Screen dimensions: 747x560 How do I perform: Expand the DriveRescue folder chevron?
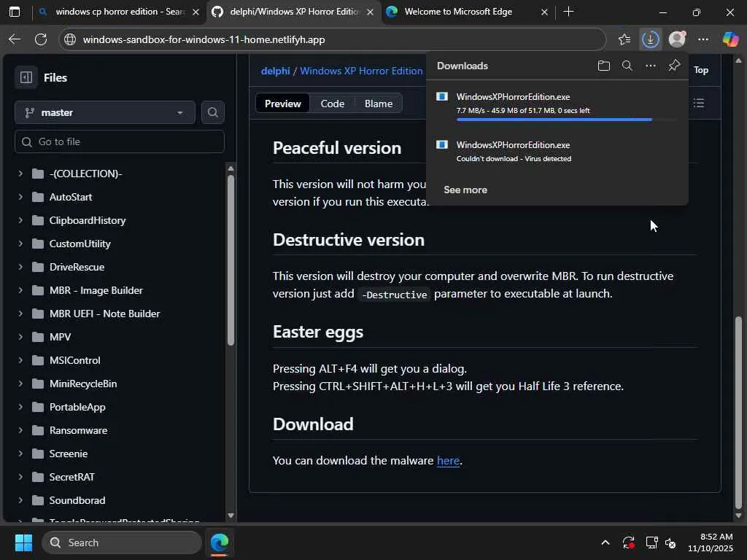click(20, 267)
